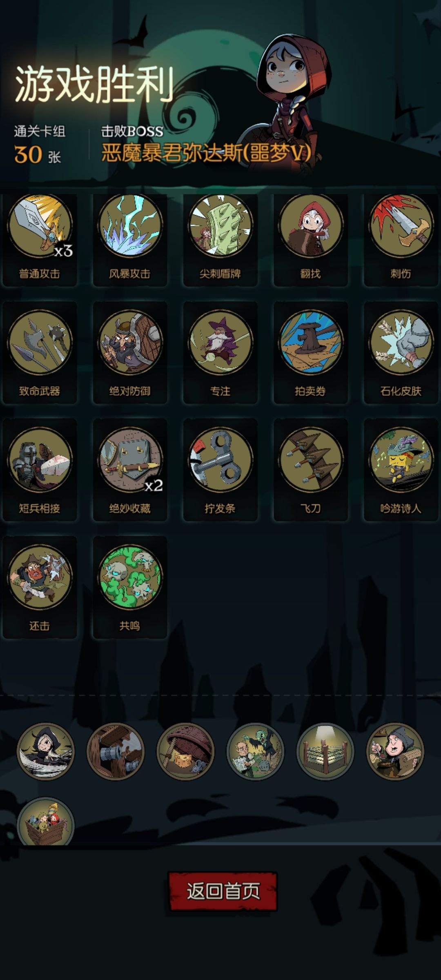This screenshot has height=980, width=441.
Task: Tap the 刺伤 bloody sword card
Action: [401, 240]
